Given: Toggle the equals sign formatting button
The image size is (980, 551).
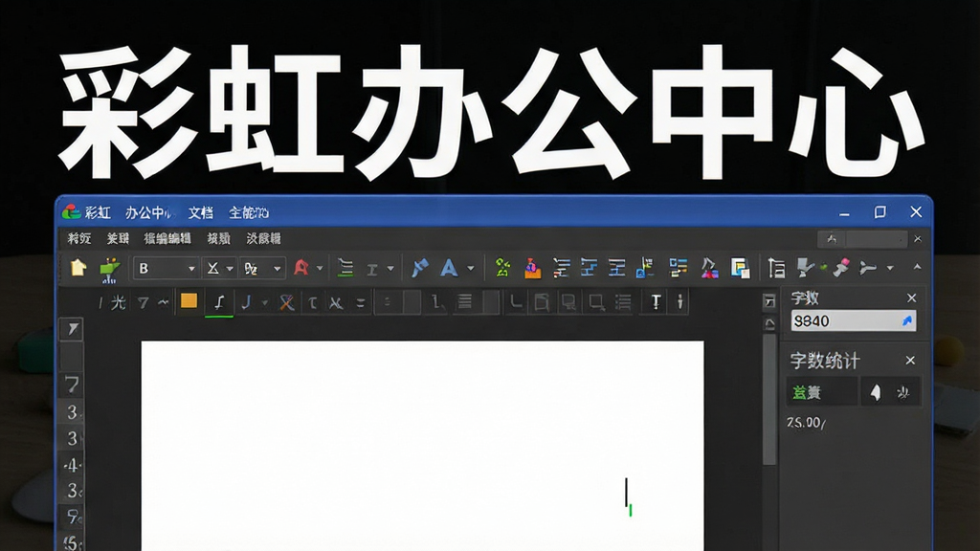Looking at the screenshot, I should [x=360, y=303].
